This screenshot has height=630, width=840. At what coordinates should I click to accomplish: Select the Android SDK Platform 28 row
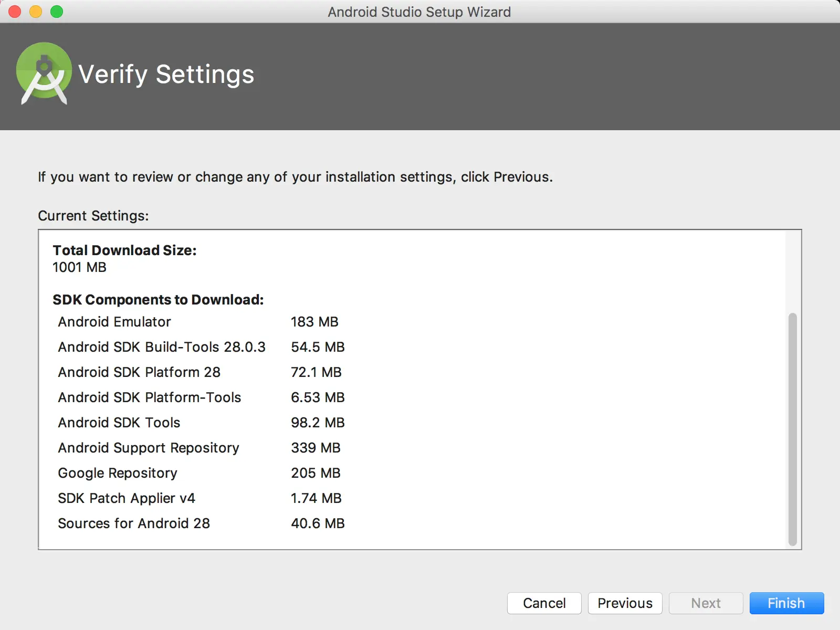point(139,372)
